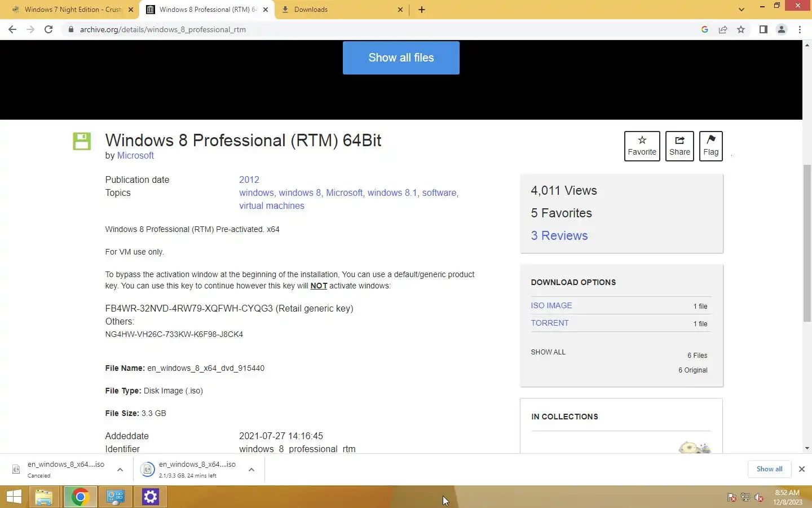812x508 pixels.
Task: Click the '6 Files' count
Action: click(x=698, y=356)
